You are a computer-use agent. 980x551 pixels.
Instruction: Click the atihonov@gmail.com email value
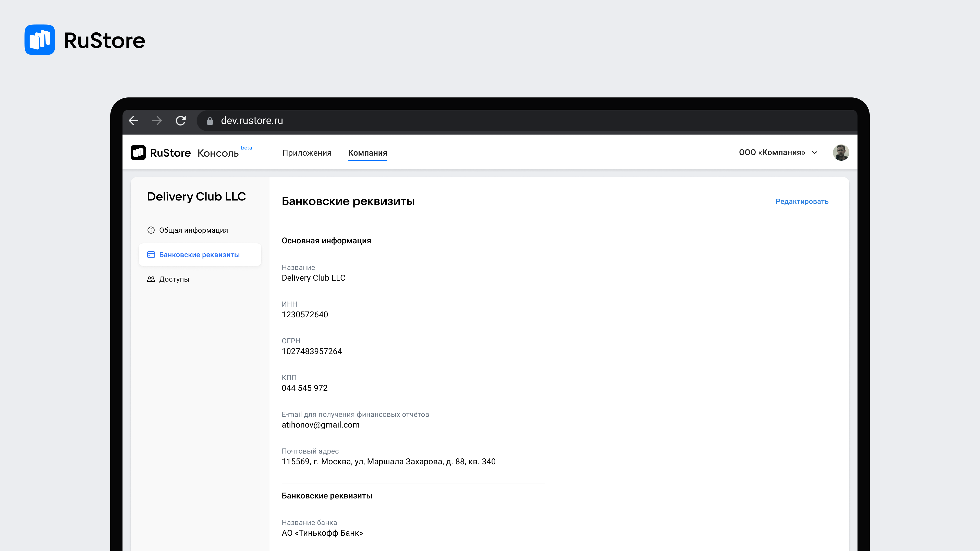[320, 425]
